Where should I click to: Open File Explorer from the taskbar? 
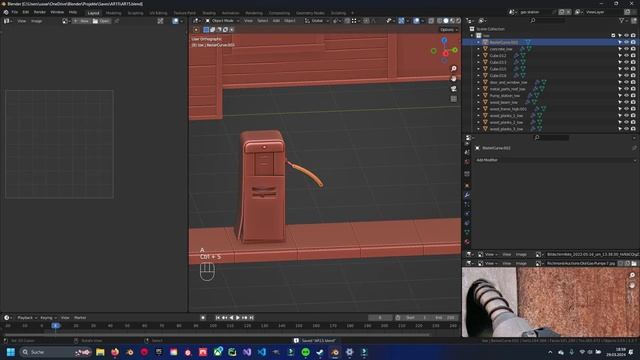[100, 352]
